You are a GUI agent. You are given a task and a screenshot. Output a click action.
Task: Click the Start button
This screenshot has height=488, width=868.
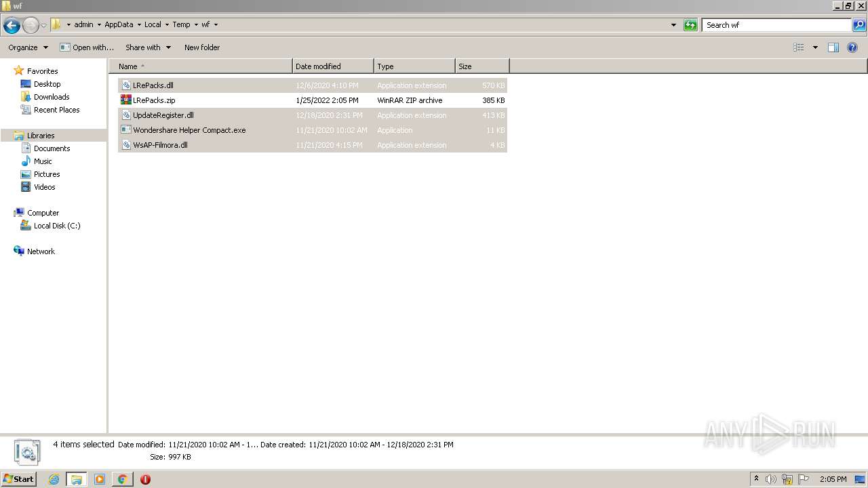pos(19,479)
